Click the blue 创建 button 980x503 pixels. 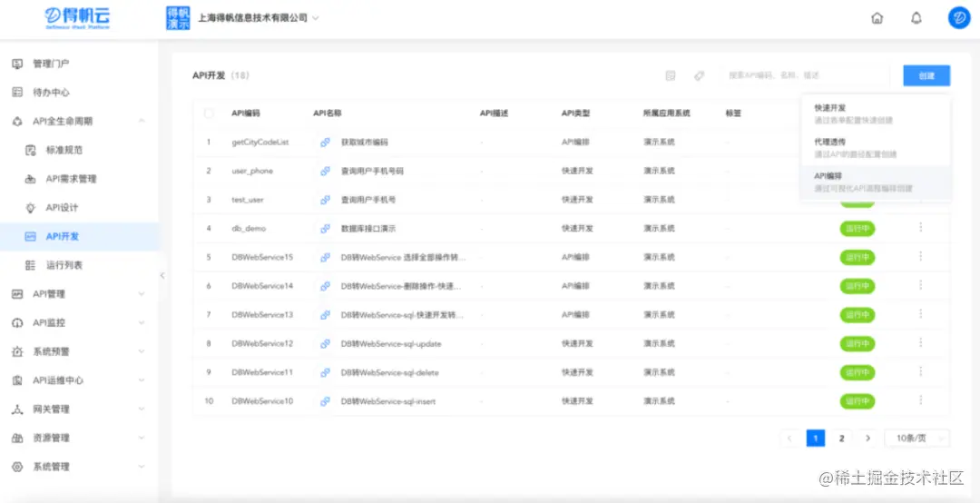pos(926,75)
